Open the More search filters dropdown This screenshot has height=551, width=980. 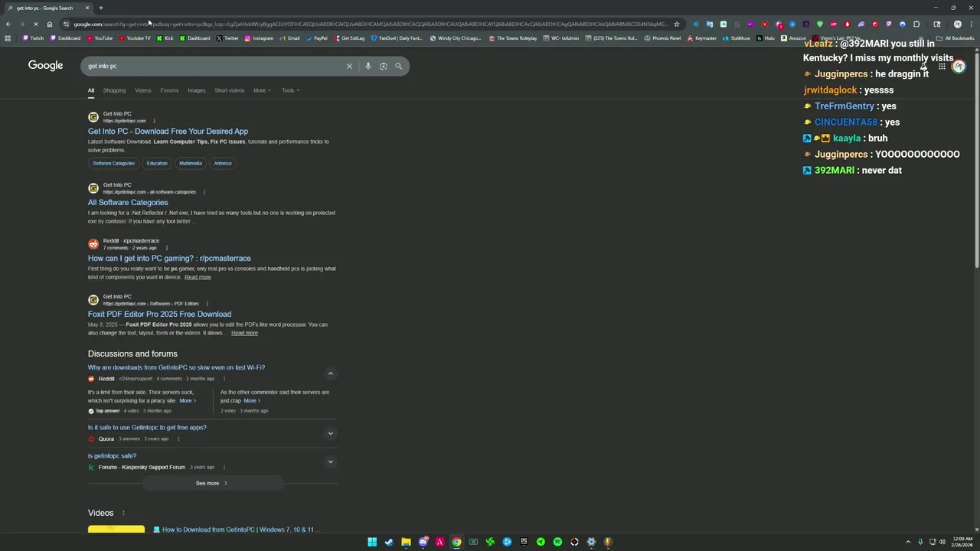point(262,90)
